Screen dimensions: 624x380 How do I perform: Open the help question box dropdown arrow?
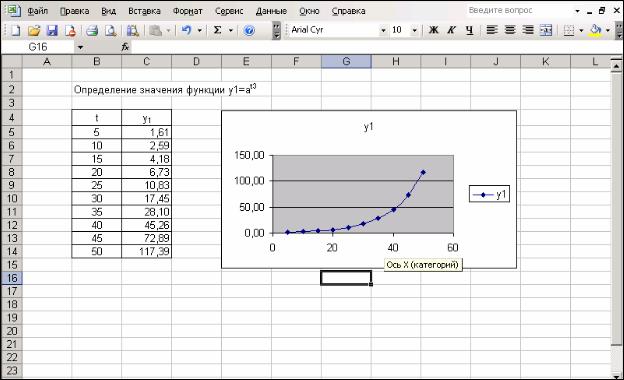577,11
